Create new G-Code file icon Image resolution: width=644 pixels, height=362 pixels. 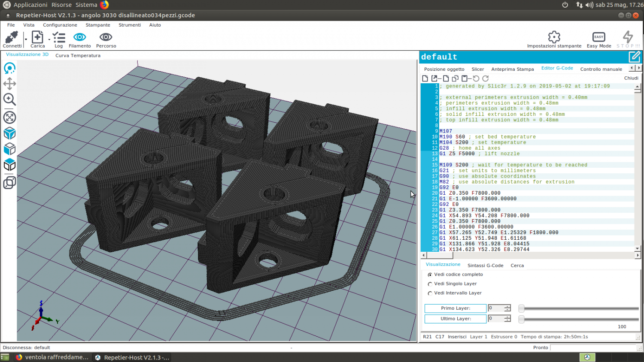pyautogui.click(x=425, y=78)
